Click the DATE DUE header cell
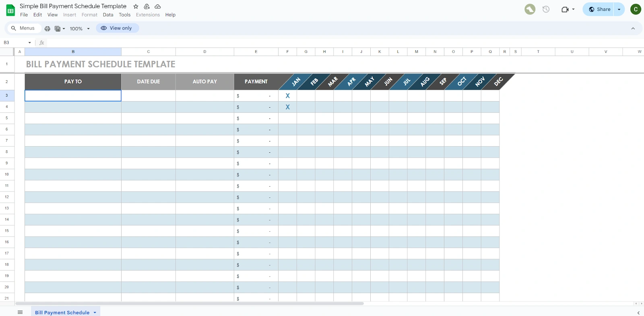Image resolution: width=644 pixels, height=316 pixels. [x=149, y=81]
